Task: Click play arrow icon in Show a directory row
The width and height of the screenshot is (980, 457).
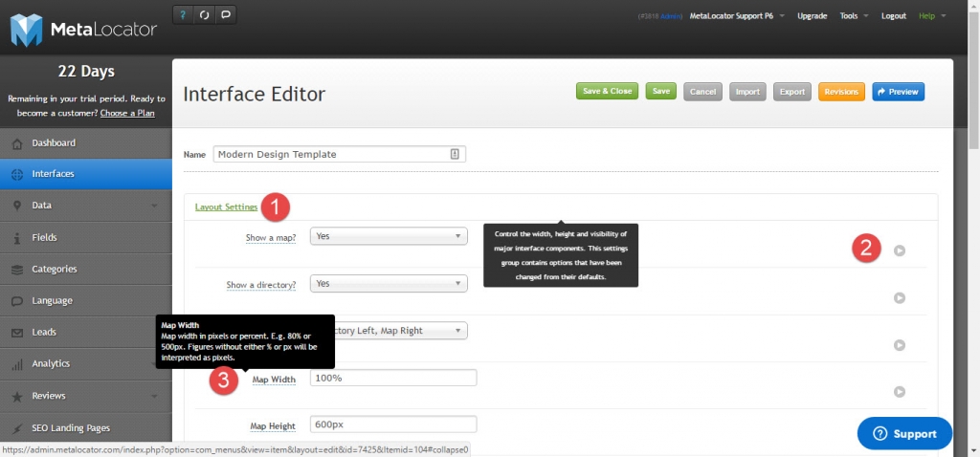Action: (900, 297)
